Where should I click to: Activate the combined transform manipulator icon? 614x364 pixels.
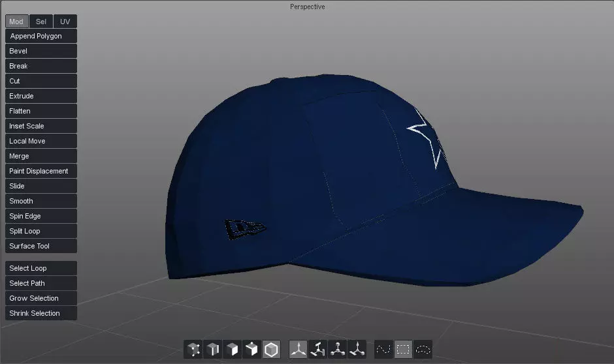tap(357, 349)
